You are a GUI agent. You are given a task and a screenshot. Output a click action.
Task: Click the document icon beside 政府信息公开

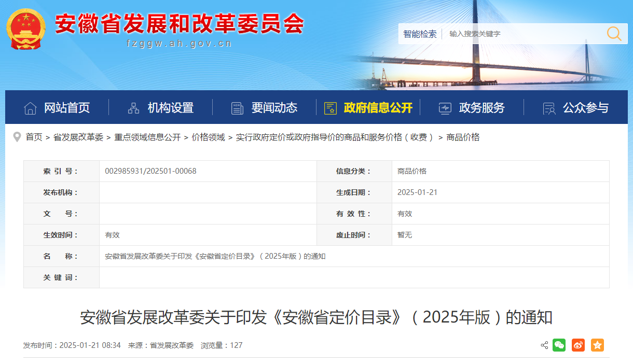[331, 108]
